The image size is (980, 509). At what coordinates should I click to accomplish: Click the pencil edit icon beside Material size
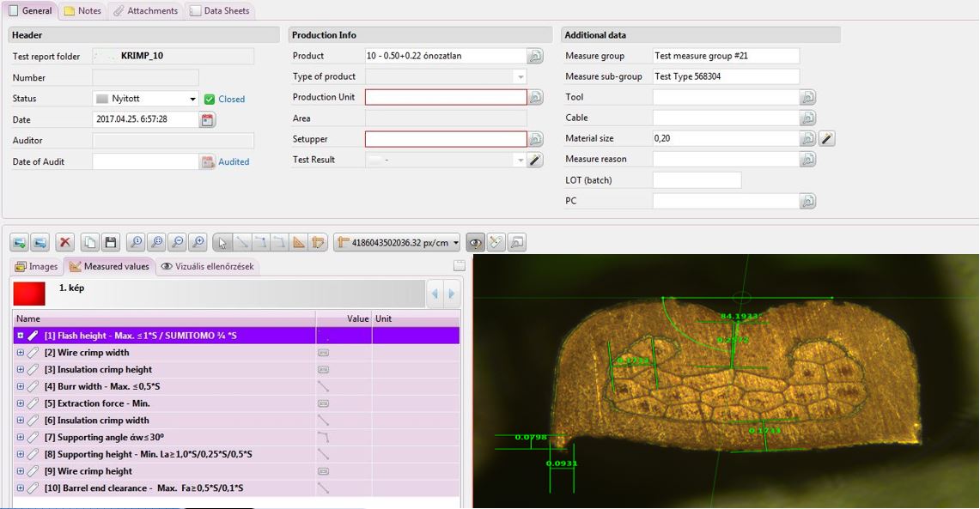pos(826,138)
